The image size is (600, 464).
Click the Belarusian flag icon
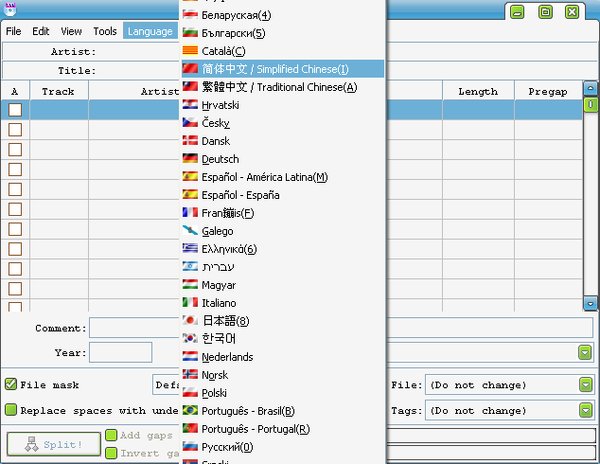point(190,15)
